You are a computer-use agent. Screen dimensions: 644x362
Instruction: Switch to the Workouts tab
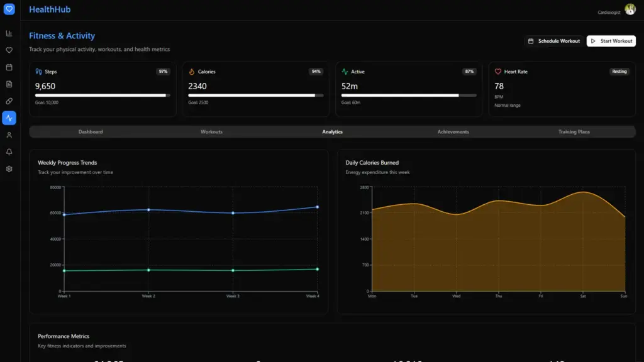[x=211, y=132]
